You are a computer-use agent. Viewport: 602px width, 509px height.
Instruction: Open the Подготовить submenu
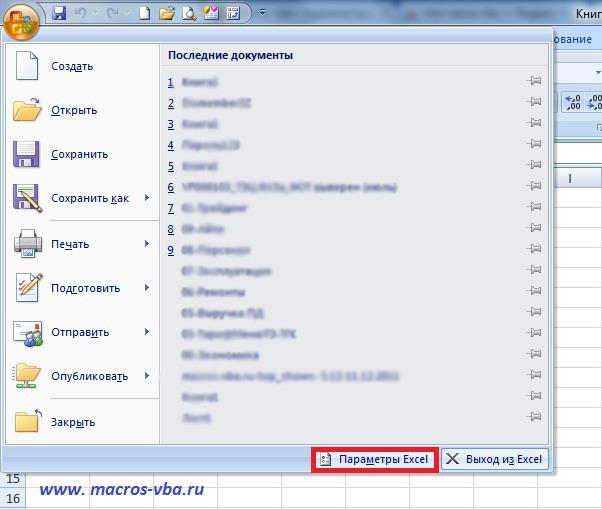(x=83, y=288)
